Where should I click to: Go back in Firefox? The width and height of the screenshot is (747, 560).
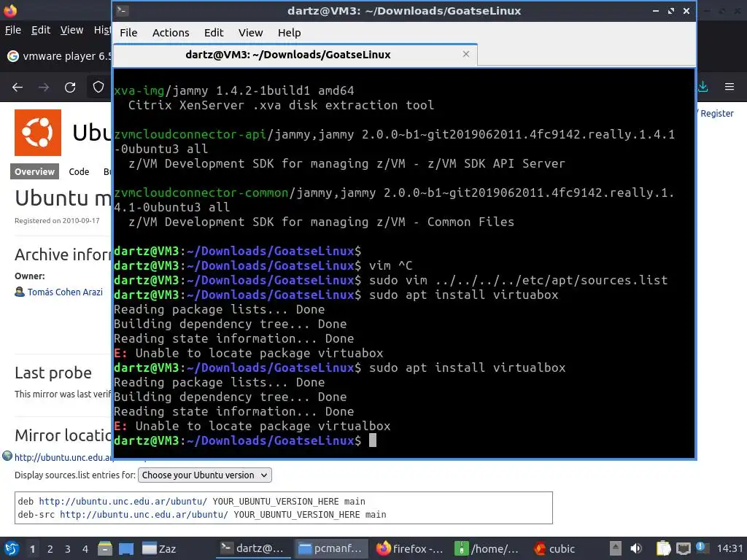pos(18,87)
